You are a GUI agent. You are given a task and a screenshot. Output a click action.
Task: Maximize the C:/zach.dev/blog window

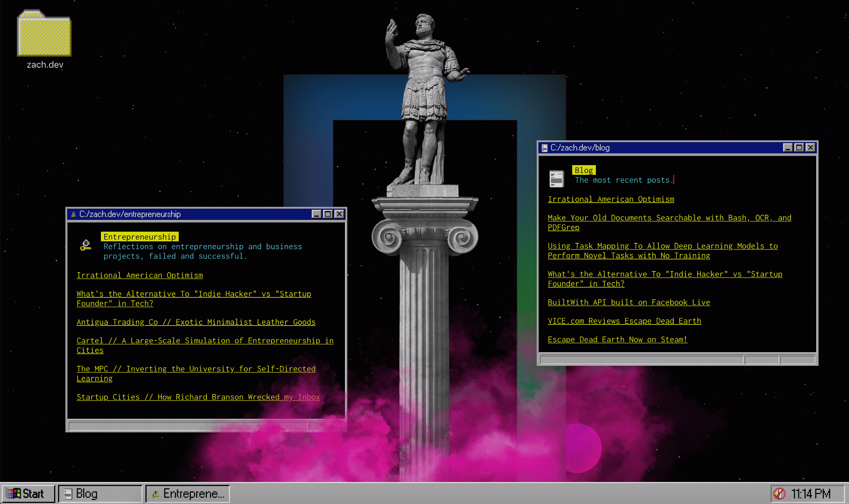click(x=799, y=147)
